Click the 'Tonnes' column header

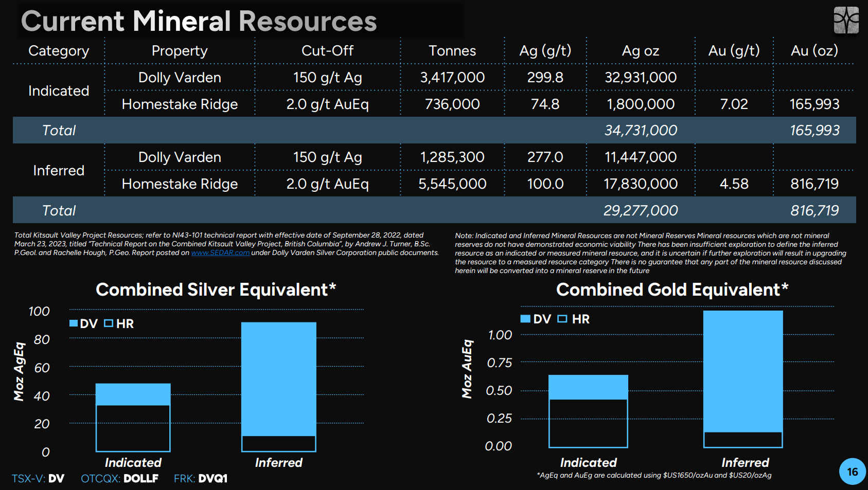coord(452,50)
